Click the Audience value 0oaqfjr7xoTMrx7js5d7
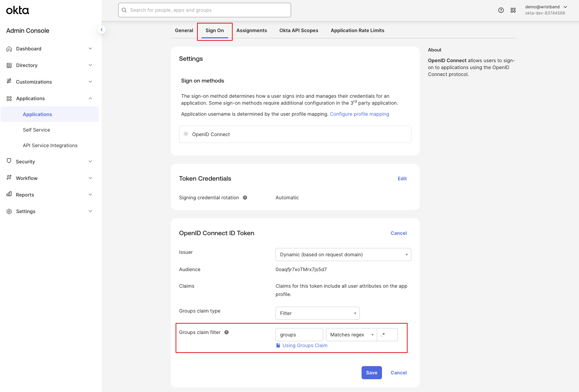Screen dimensions: 579x392 coord(301,269)
